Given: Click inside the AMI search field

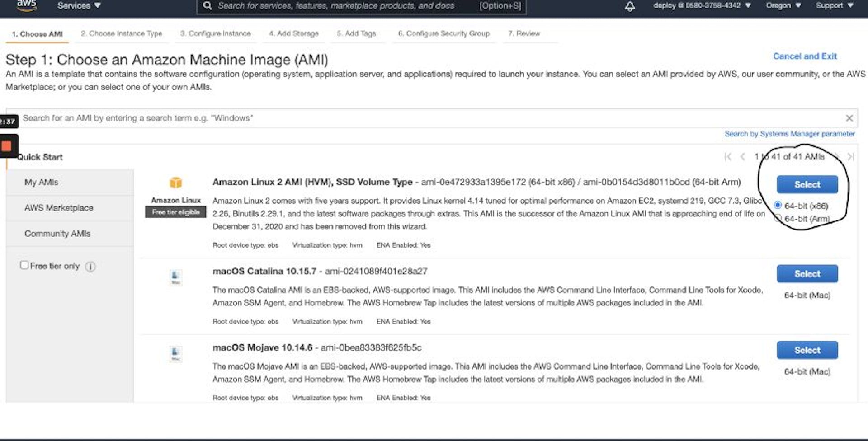Looking at the screenshot, I should tap(316, 117).
